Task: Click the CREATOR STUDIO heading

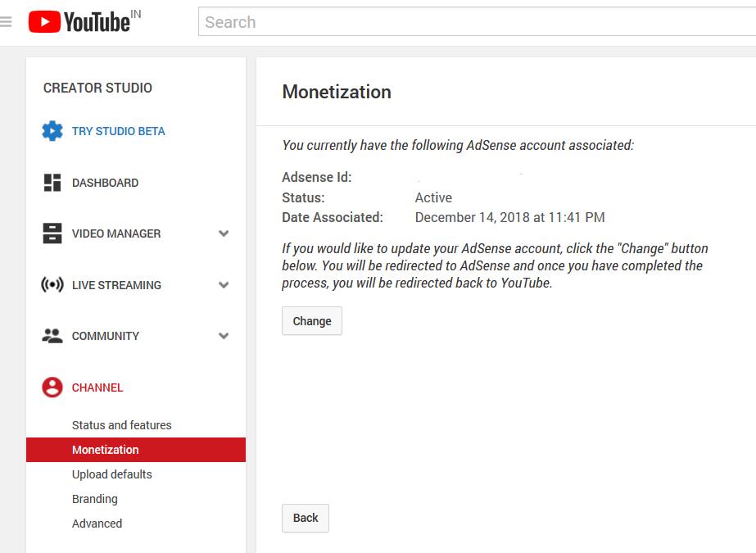Action: (97, 88)
